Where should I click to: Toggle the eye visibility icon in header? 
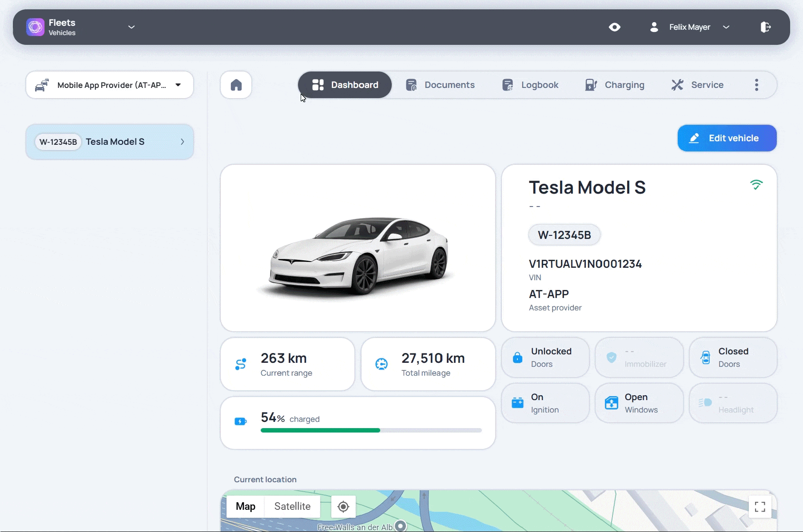coord(615,27)
